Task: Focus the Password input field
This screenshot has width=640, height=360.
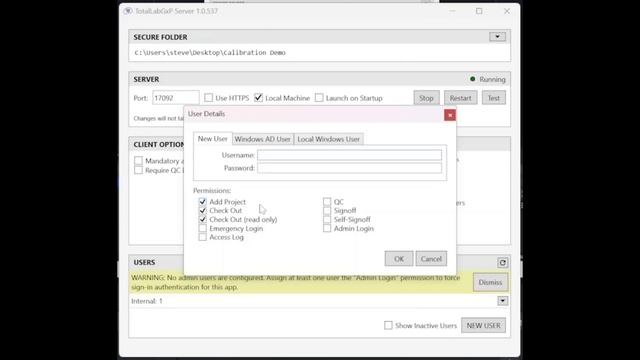Action: tap(349, 168)
